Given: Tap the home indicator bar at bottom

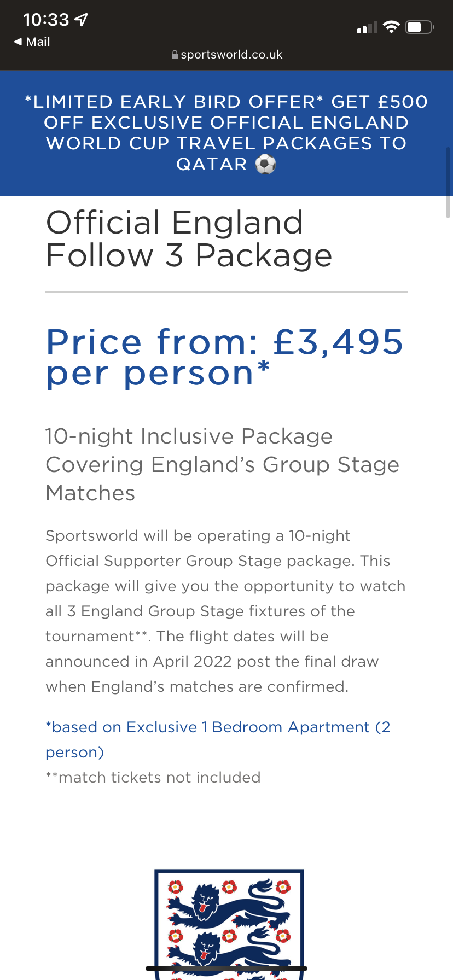Looking at the screenshot, I should (x=226, y=969).
